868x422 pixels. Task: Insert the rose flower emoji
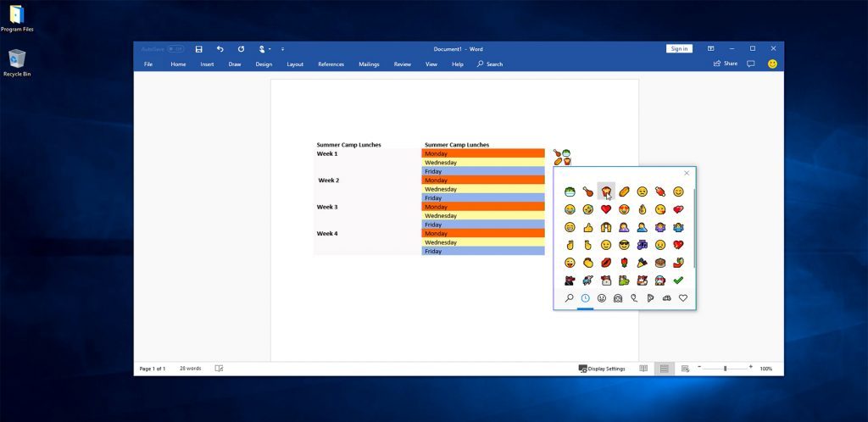(x=625, y=263)
